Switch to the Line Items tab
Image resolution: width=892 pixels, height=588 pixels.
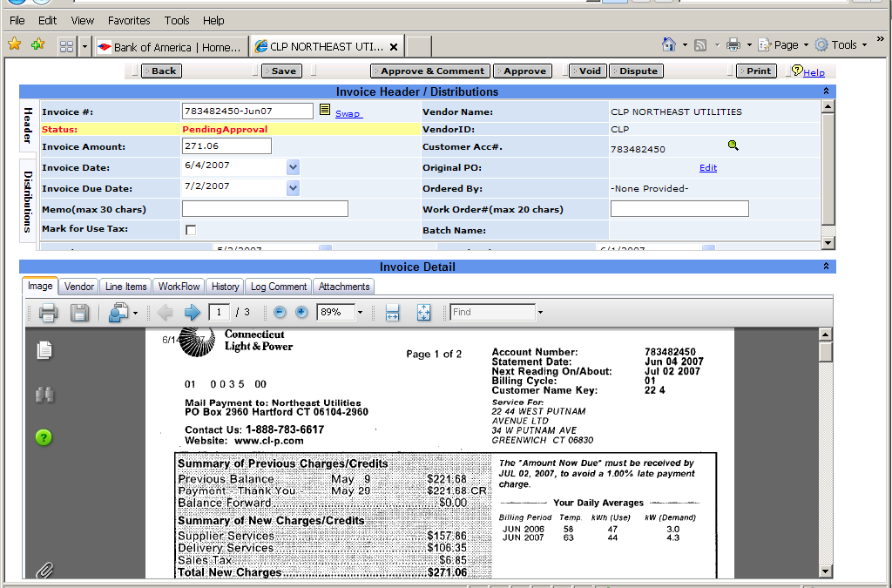pyautogui.click(x=126, y=287)
